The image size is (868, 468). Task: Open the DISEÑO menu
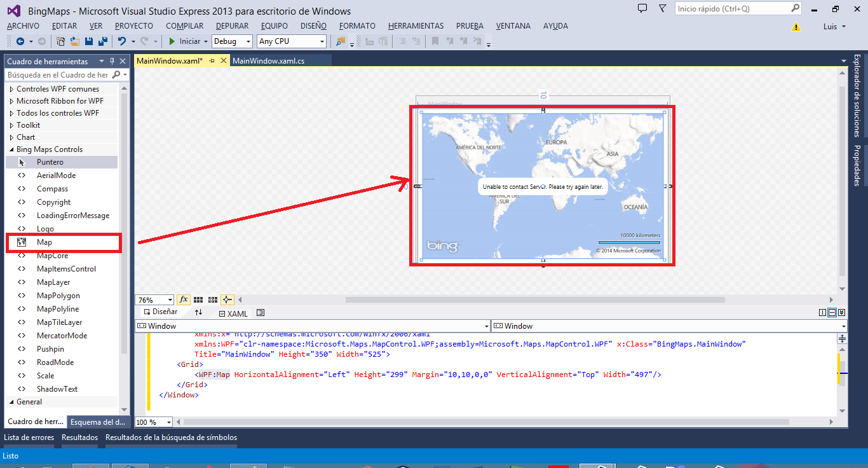point(313,25)
